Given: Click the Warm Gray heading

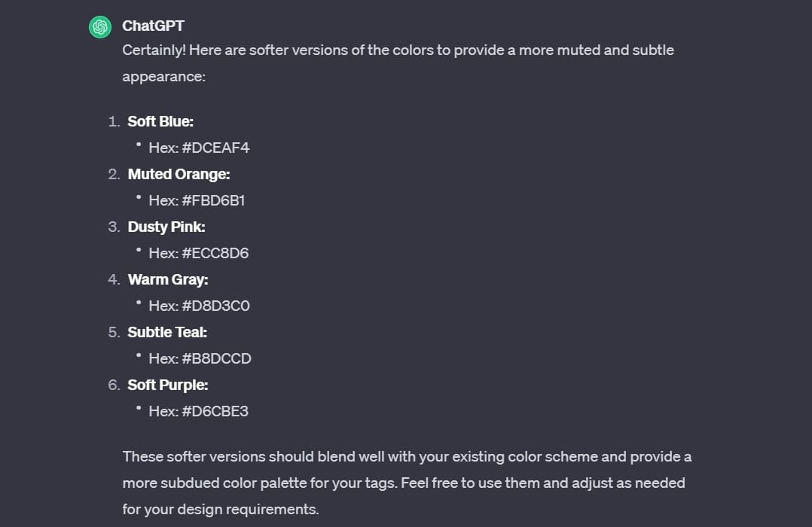Looking at the screenshot, I should coord(168,279).
